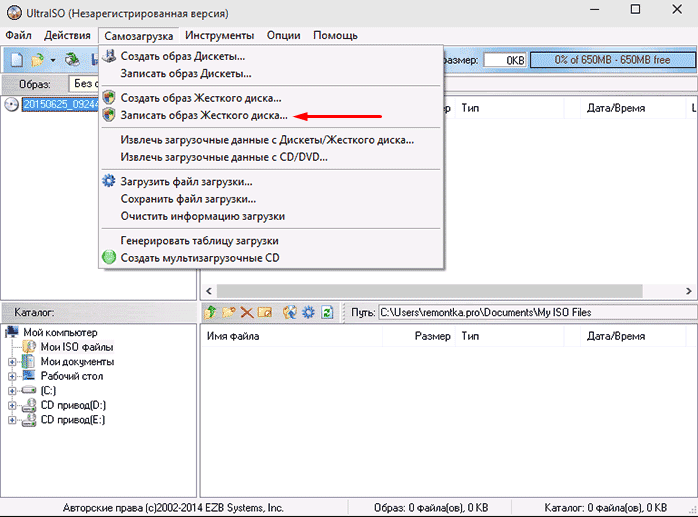Click the new folder icon in catalog toolbar

[x=229, y=313]
